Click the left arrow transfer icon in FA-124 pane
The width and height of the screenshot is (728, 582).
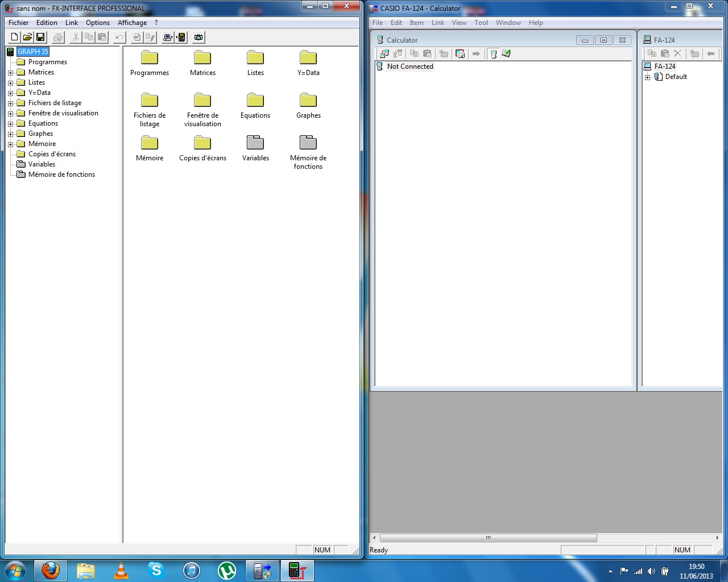(710, 53)
